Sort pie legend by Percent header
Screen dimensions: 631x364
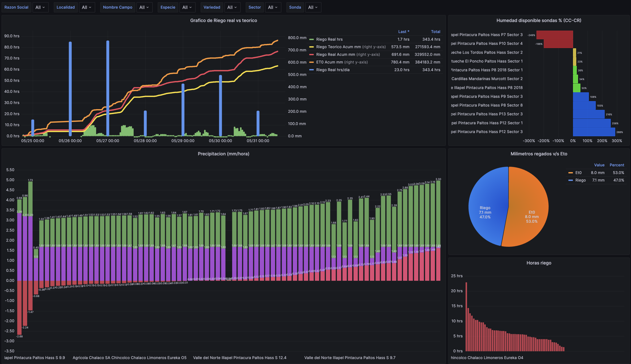pyautogui.click(x=616, y=165)
